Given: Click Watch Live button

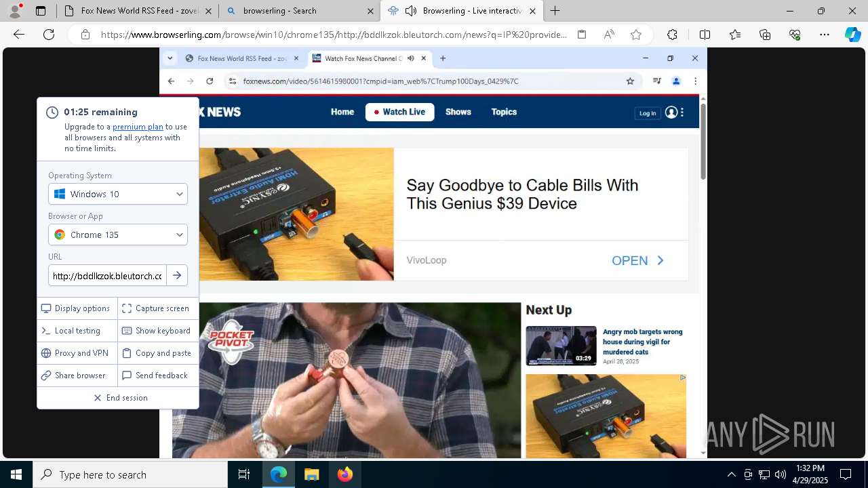Looking at the screenshot, I should 399,112.
